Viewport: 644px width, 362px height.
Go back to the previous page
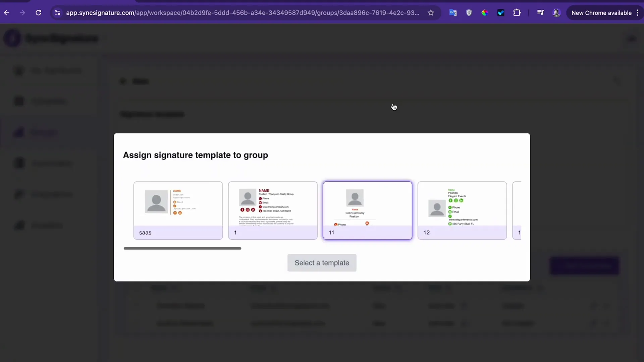[x=7, y=13]
